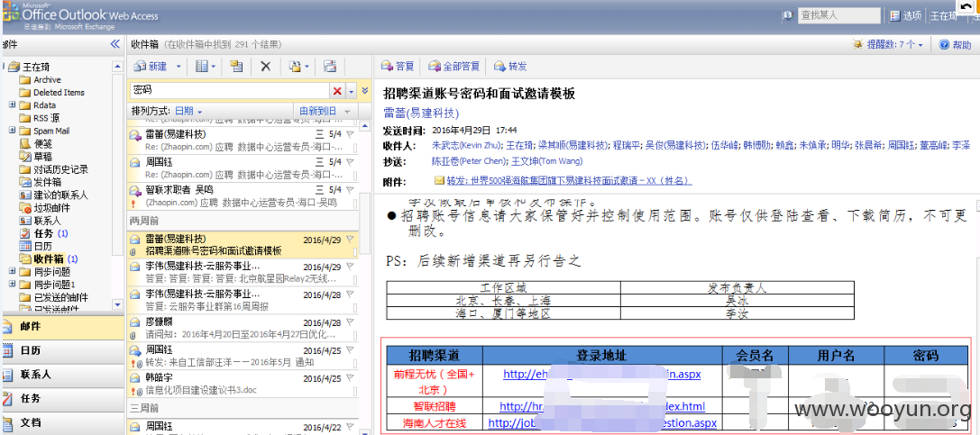The height and width of the screenshot is (435, 980).
Task: Click CC recipient 陈亚尧(Peter Chen)
Action: click(x=470, y=161)
